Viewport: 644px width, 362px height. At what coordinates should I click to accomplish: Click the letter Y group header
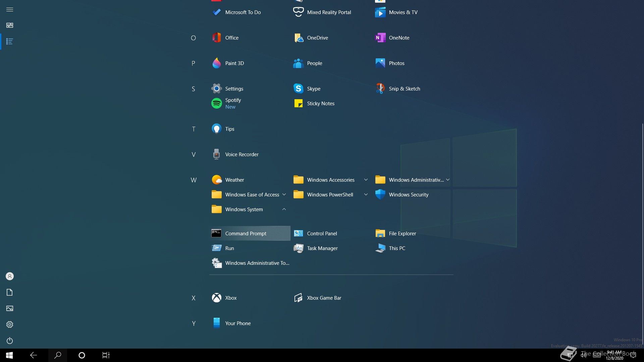194,323
